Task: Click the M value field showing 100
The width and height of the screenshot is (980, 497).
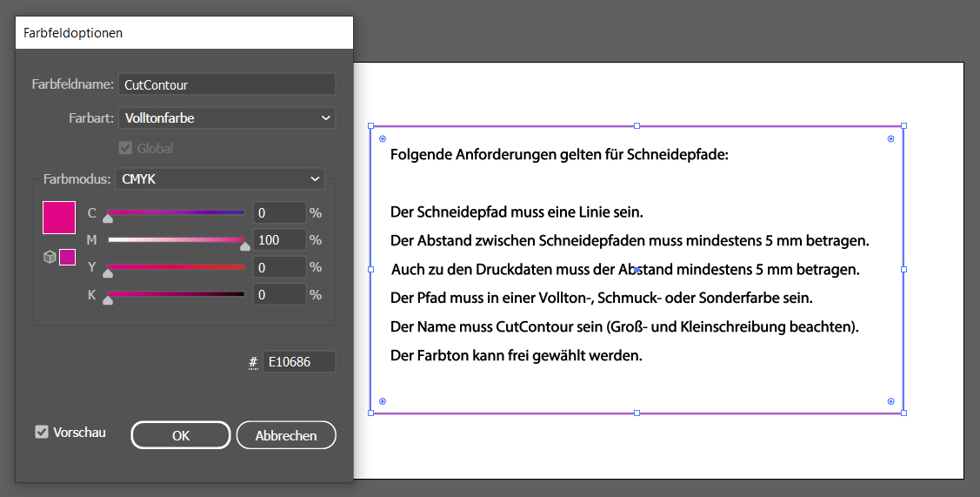Action: [x=279, y=239]
